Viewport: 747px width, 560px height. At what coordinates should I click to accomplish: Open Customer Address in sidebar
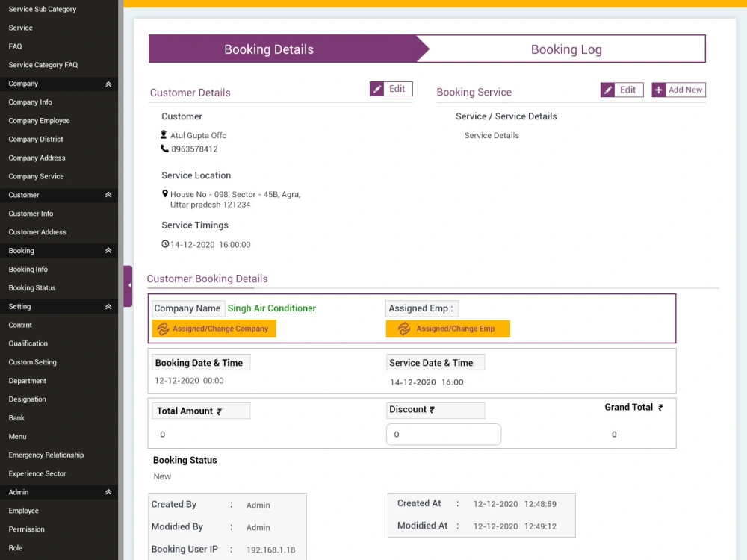coord(37,232)
